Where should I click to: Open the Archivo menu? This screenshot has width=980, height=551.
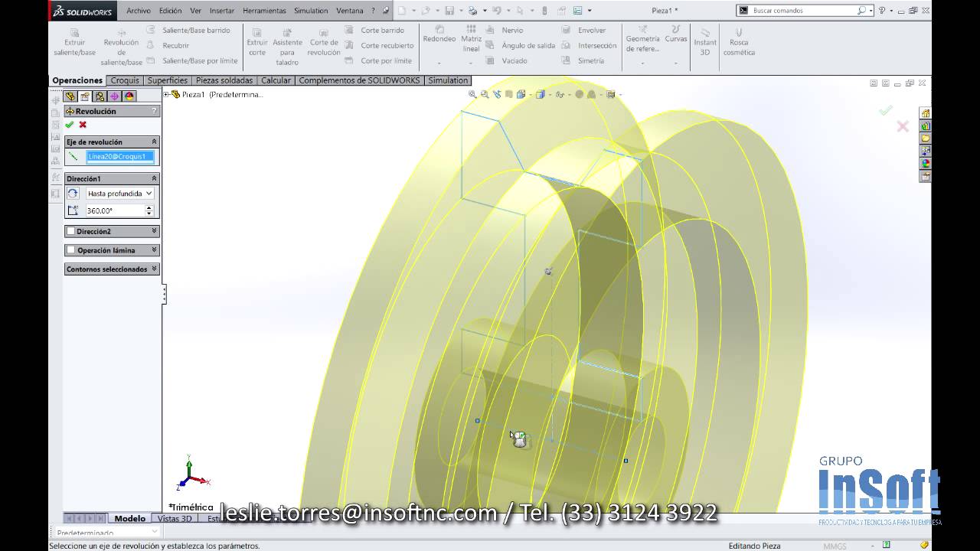(139, 11)
